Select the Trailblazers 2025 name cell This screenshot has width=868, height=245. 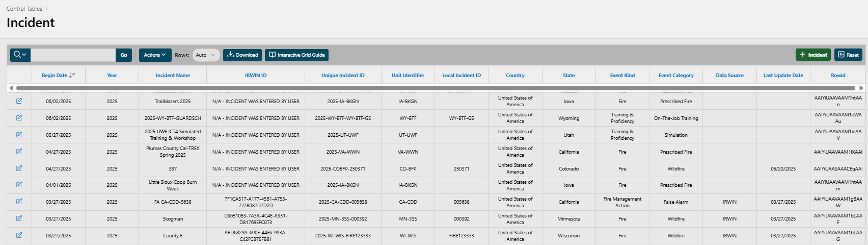tap(173, 101)
